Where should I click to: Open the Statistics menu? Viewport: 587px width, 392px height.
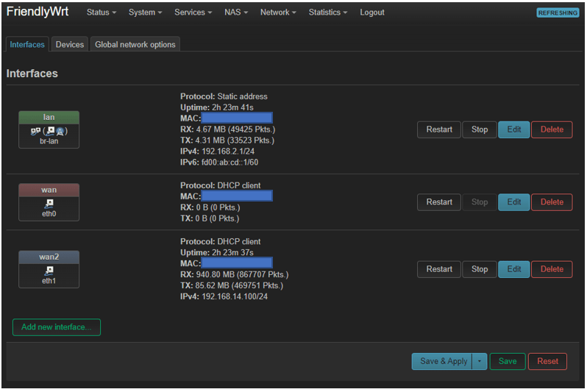click(x=328, y=13)
